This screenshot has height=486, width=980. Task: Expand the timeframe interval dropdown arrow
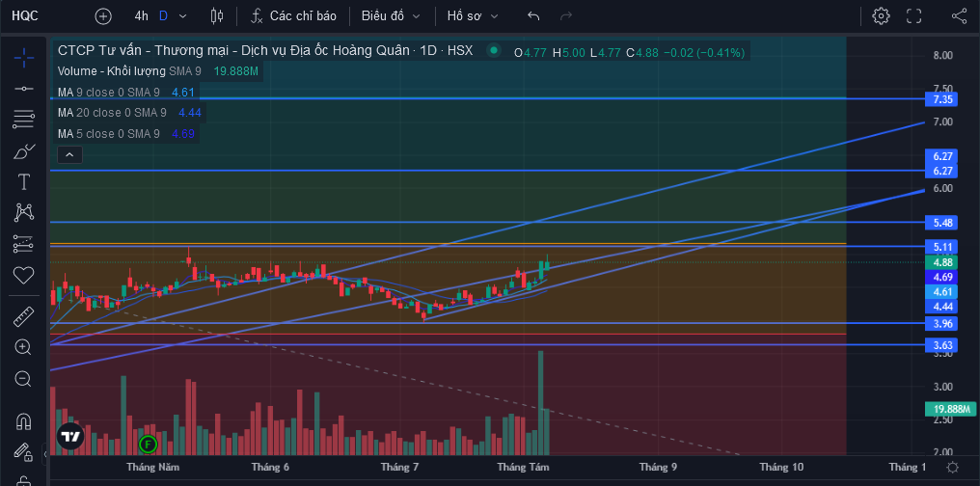(x=183, y=16)
